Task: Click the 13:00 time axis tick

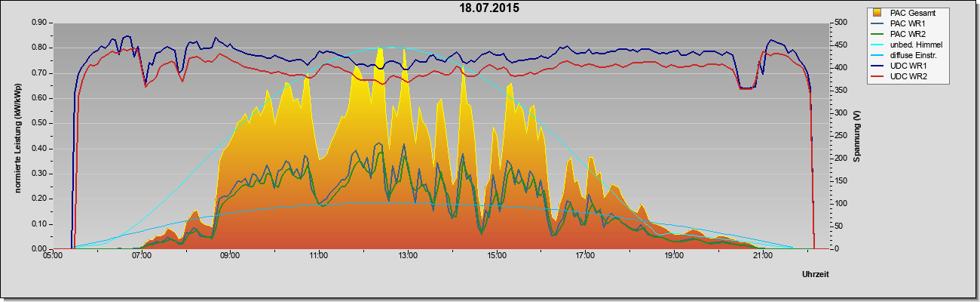Action: pos(408,257)
